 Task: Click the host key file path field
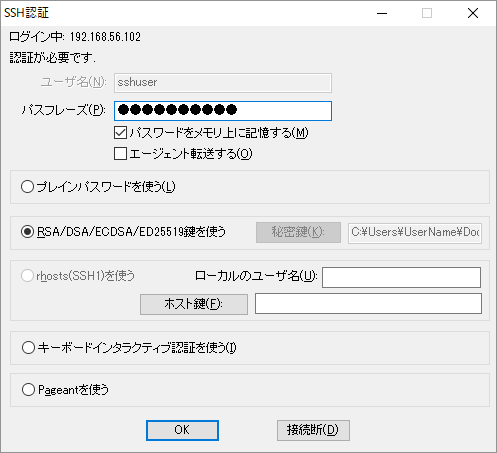coord(368,304)
